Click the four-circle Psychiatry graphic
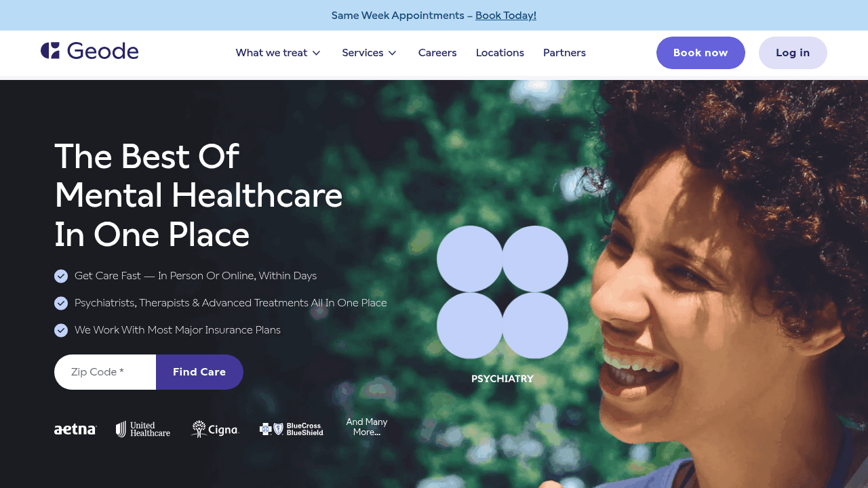Screen dimensions: 868x488 point(502,292)
